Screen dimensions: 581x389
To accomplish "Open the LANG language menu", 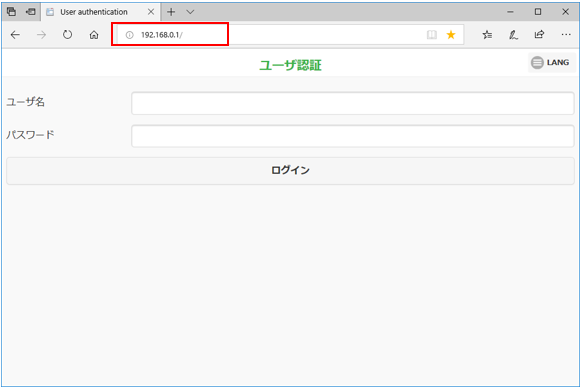I will 551,62.
